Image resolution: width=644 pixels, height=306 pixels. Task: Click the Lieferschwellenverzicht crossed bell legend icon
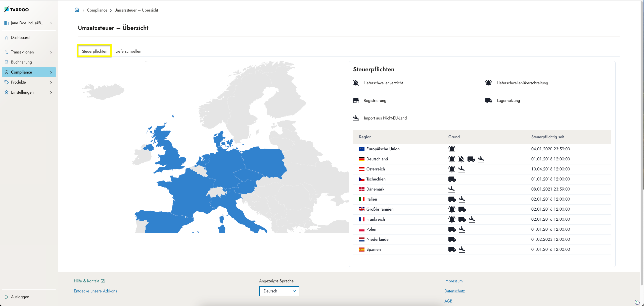356,83
